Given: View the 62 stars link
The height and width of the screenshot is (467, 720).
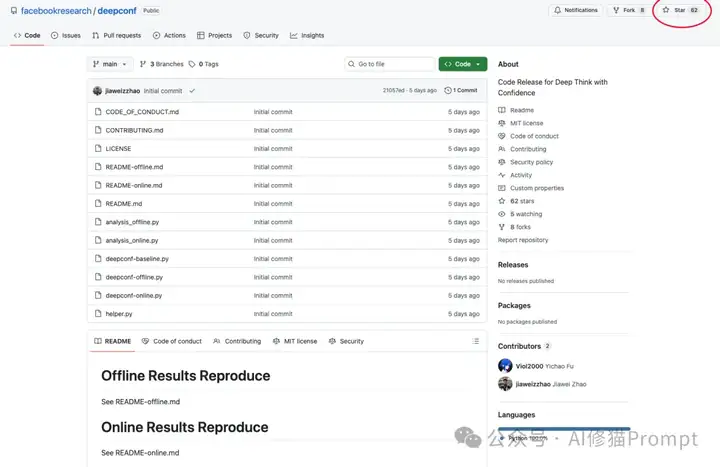Looking at the screenshot, I should pyautogui.click(x=522, y=201).
